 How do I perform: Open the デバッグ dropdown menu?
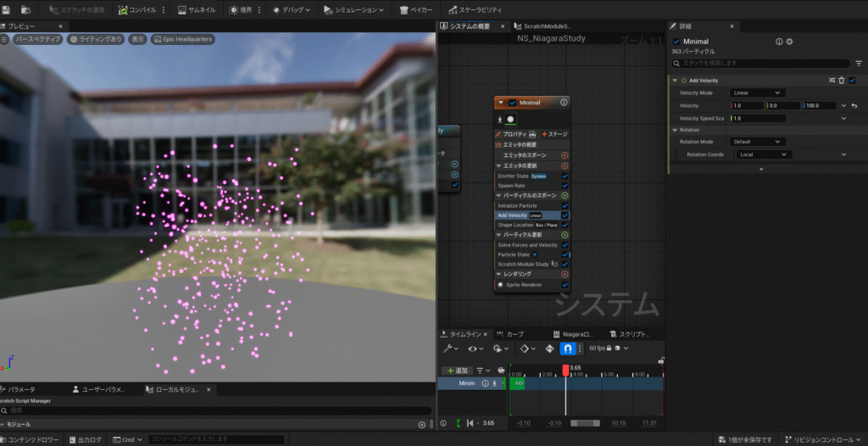pyautogui.click(x=292, y=10)
